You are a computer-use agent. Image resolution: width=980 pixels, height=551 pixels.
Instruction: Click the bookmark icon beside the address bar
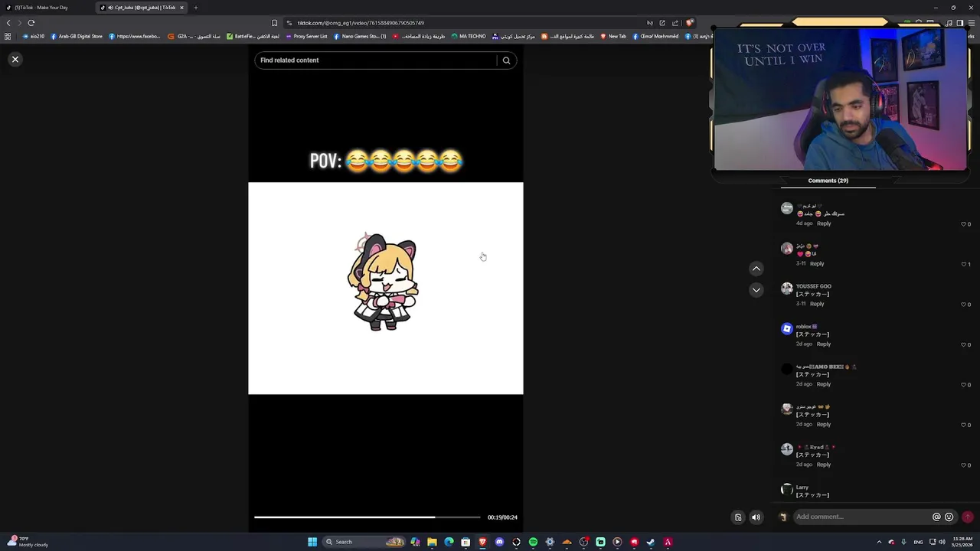274,23
